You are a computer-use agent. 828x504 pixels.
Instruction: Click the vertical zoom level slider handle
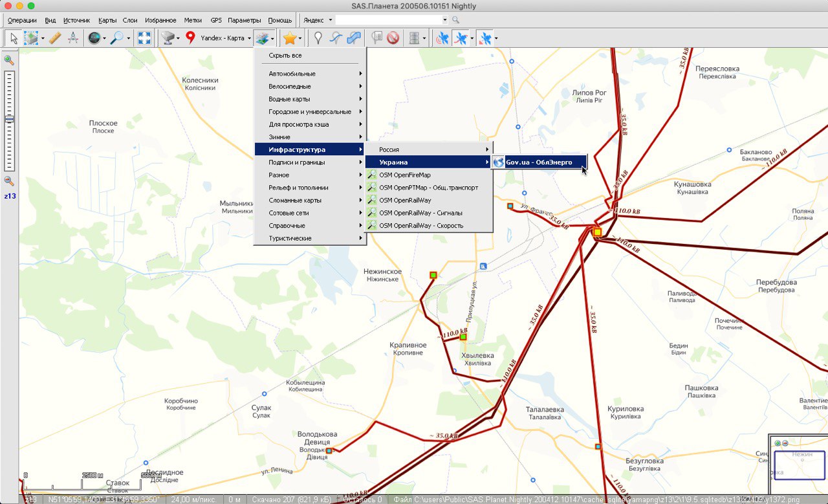9,120
